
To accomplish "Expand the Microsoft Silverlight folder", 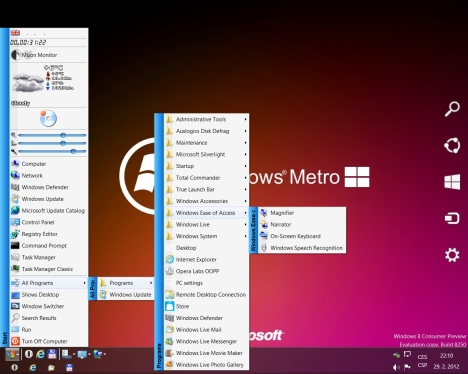I will [x=206, y=154].
